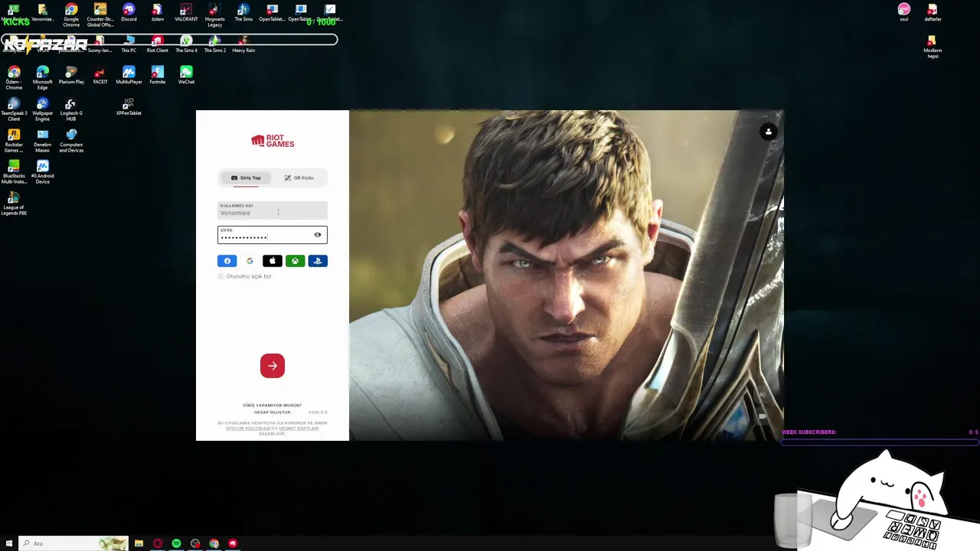Viewport: 980px width, 551px height.
Task: Sign in with PlayStation in Riot Client
Action: pos(318,261)
